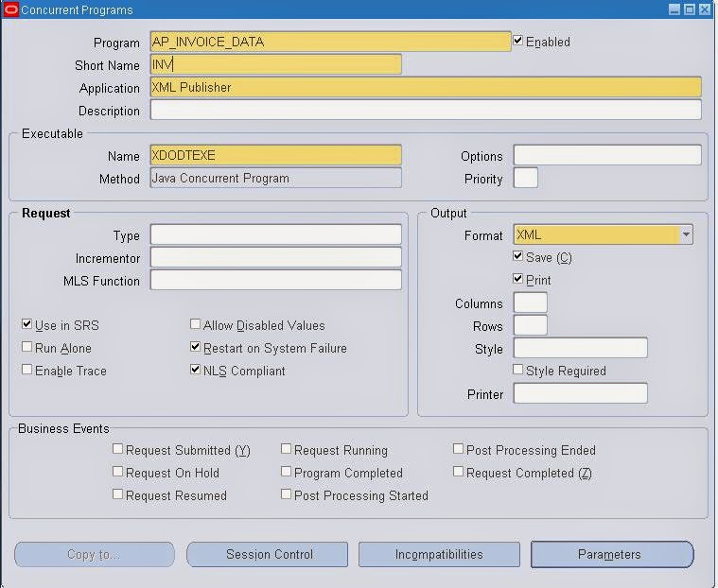
Task: Open the Parameters window
Action: pyautogui.click(x=612, y=555)
